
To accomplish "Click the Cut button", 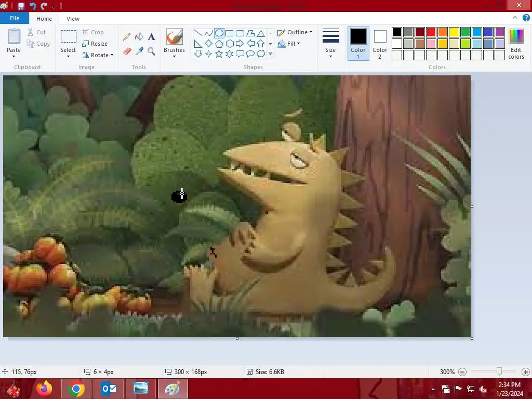I will [37, 32].
